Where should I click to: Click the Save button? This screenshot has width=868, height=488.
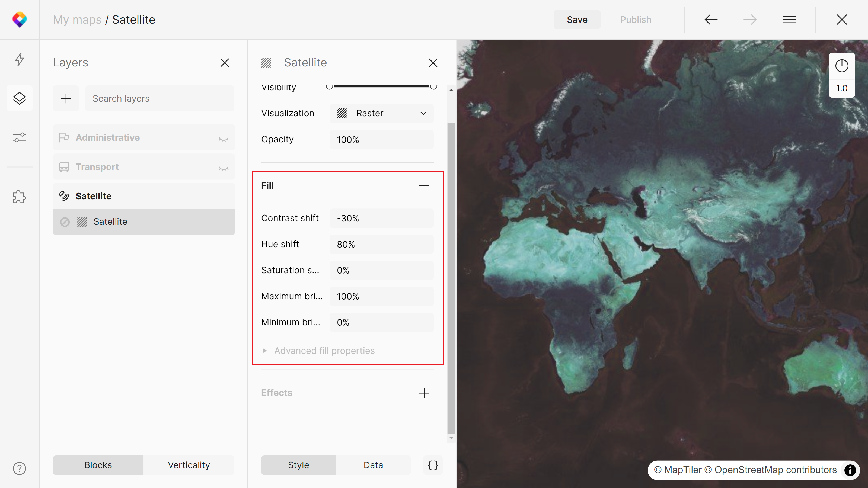(577, 20)
